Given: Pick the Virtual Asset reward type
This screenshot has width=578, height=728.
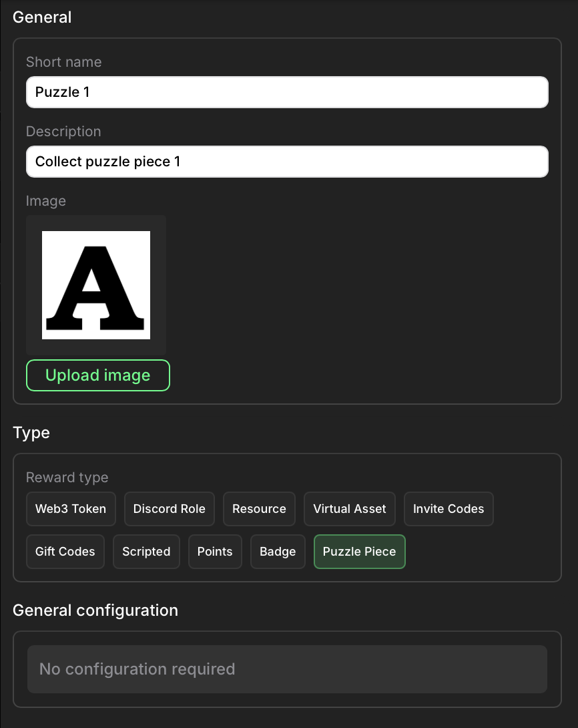Looking at the screenshot, I should [x=350, y=509].
